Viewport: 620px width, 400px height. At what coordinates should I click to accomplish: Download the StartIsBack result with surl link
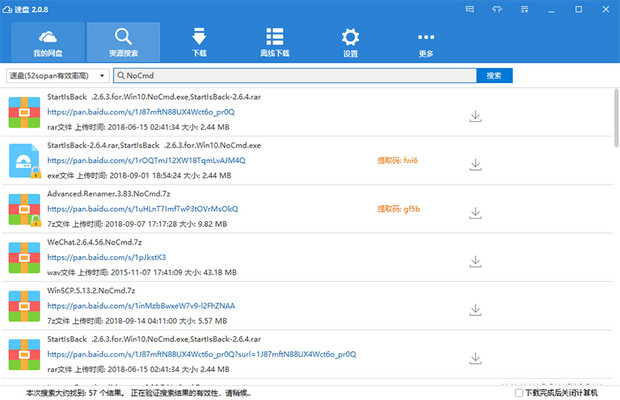tap(475, 358)
